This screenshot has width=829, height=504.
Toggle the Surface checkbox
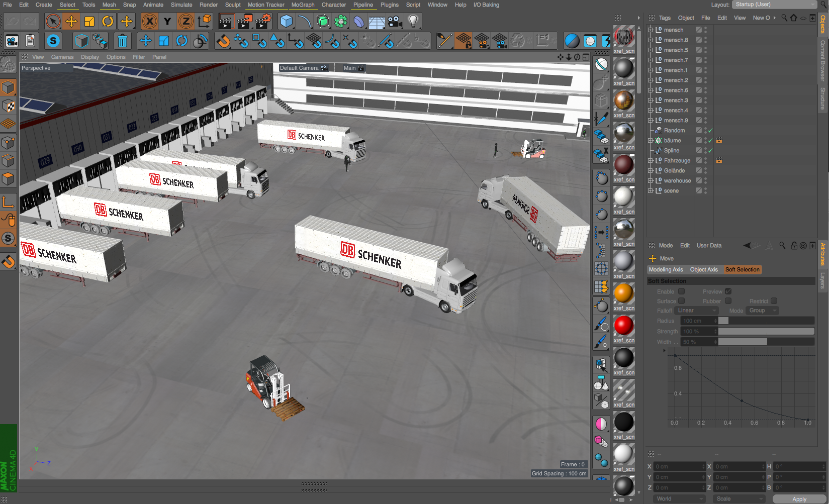[x=682, y=301]
